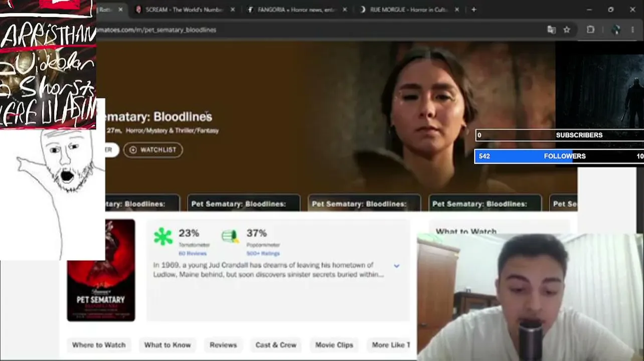Screen dimensions: 644x361
Task: Click the 37% Popcornmeter score
Action: tap(256, 233)
